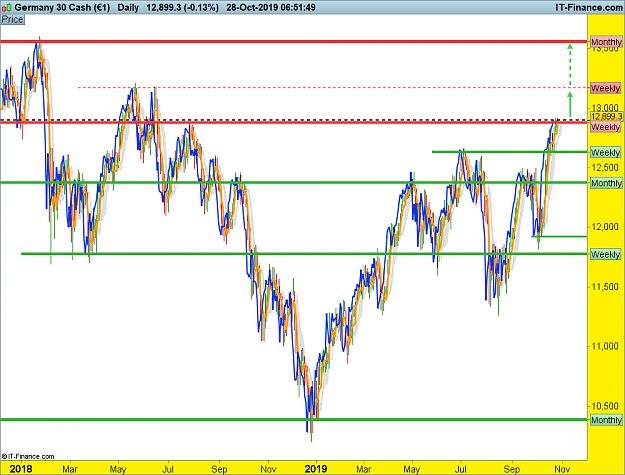Click the 12,899.3 current price tag on axis
Viewport: 625px width, 475px height.
[x=606, y=116]
